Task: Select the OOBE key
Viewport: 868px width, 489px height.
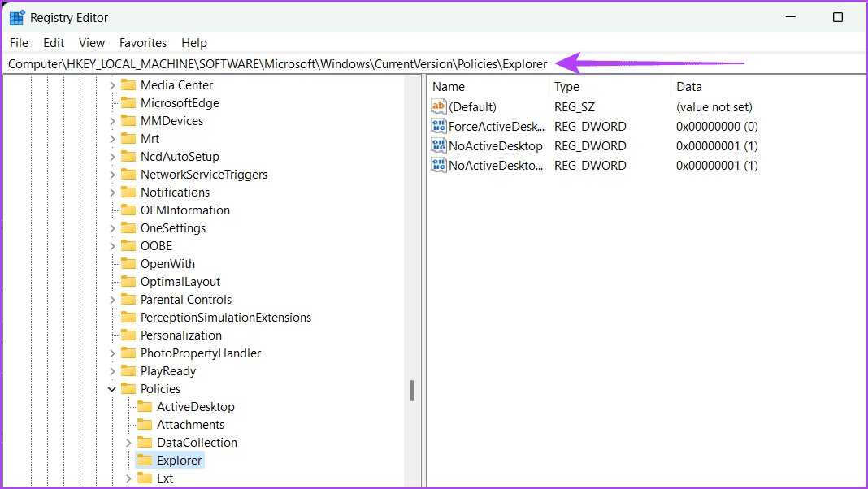Action: pyautogui.click(x=156, y=245)
